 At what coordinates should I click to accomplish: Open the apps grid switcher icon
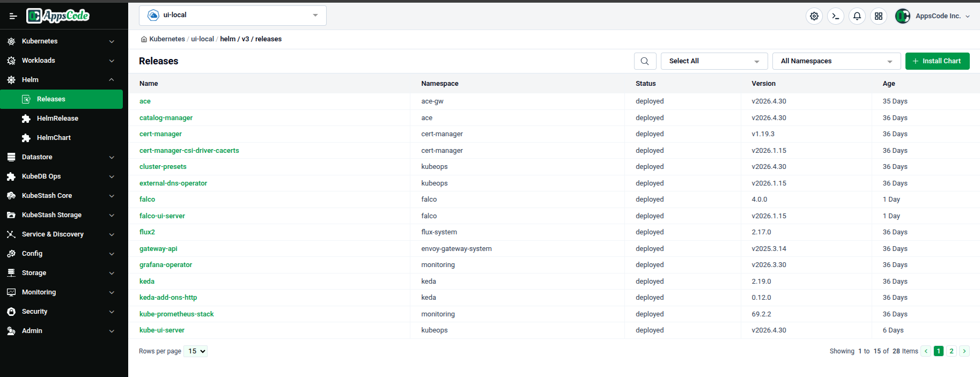(x=879, y=16)
